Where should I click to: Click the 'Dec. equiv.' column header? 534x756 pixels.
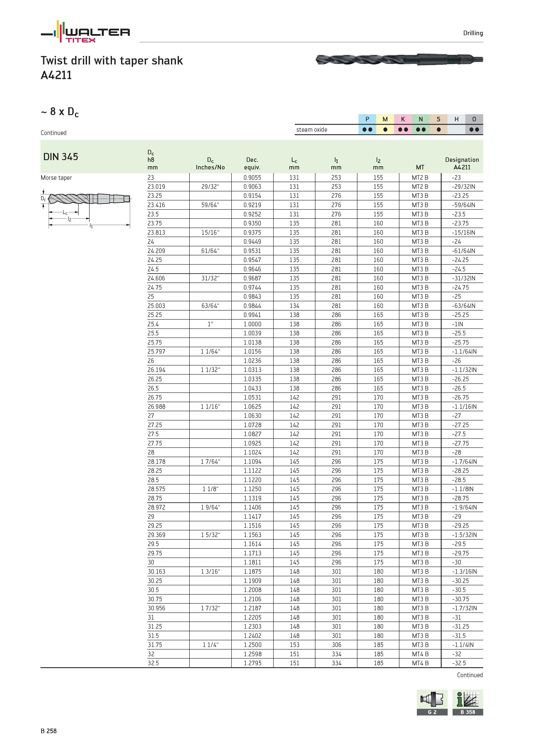252,163
